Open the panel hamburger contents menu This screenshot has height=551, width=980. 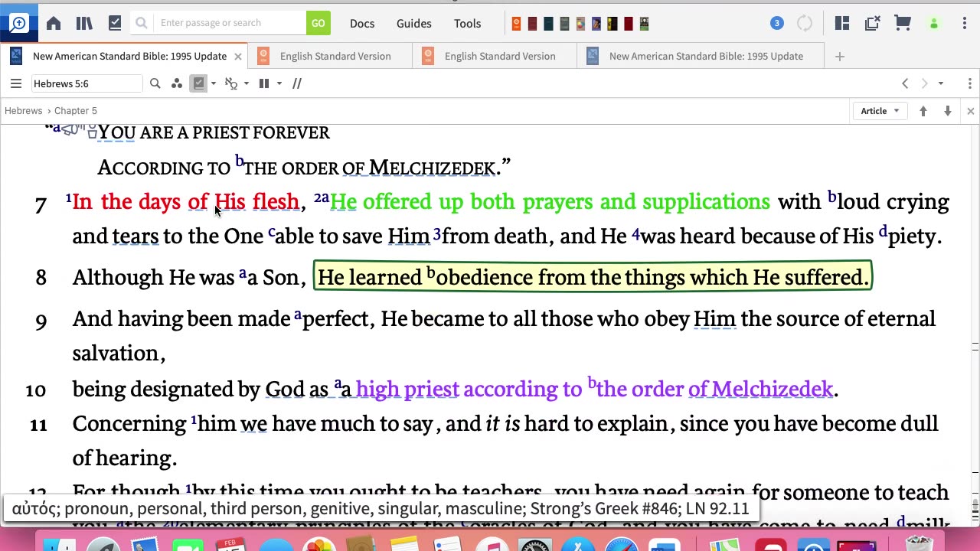click(15, 83)
